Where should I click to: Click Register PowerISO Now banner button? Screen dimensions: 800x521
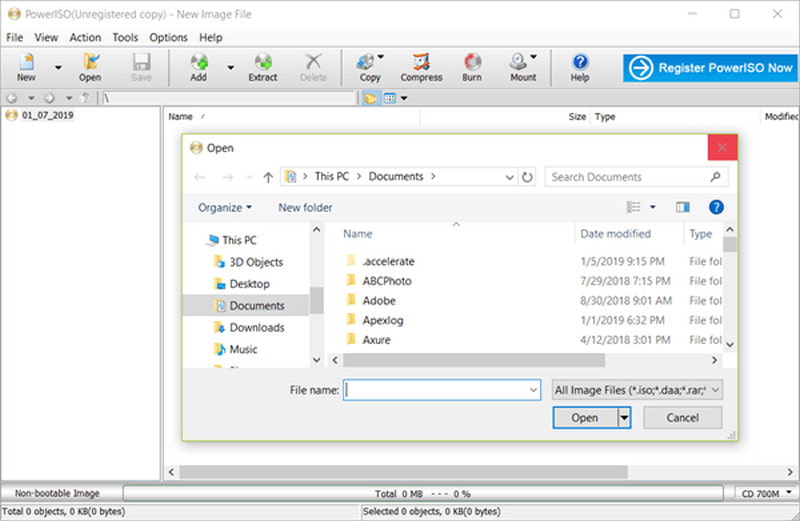[709, 68]
